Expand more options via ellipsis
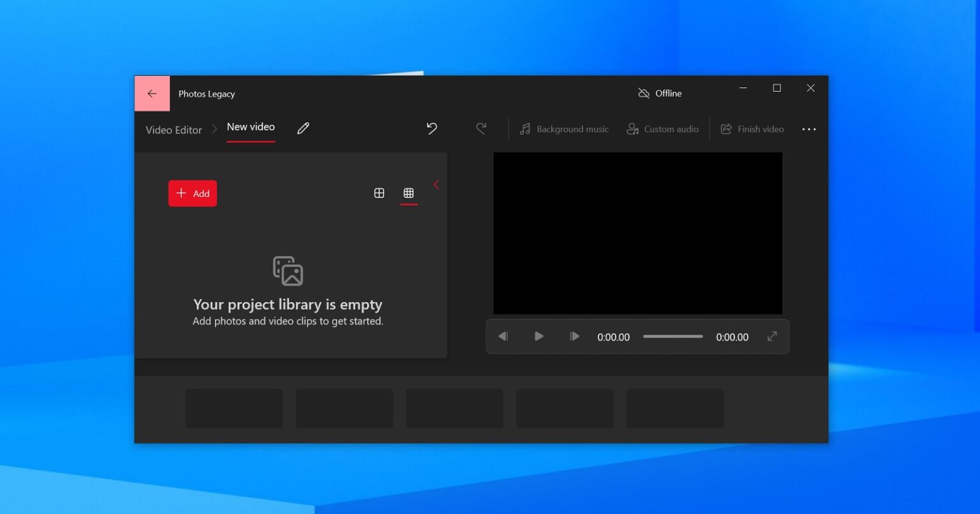Image resolution: width=980 pixels, height=514 pixels. click(809, 129)
